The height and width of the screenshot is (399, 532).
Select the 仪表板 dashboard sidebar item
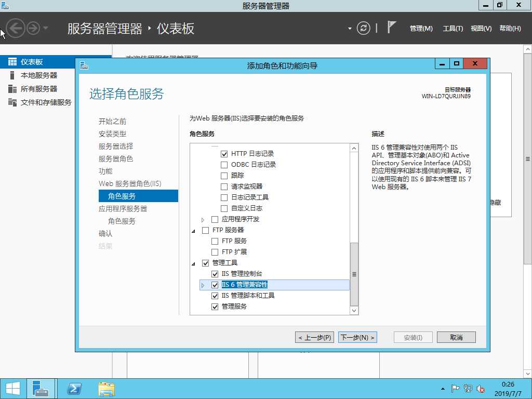pyautogui.click(x=56, y=62)
